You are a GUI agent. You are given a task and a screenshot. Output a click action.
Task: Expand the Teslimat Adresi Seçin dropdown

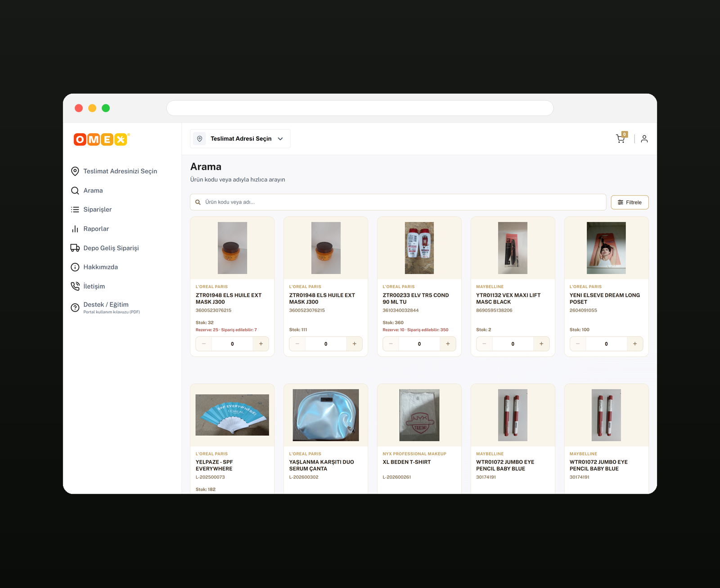click(x=240, y=139)
